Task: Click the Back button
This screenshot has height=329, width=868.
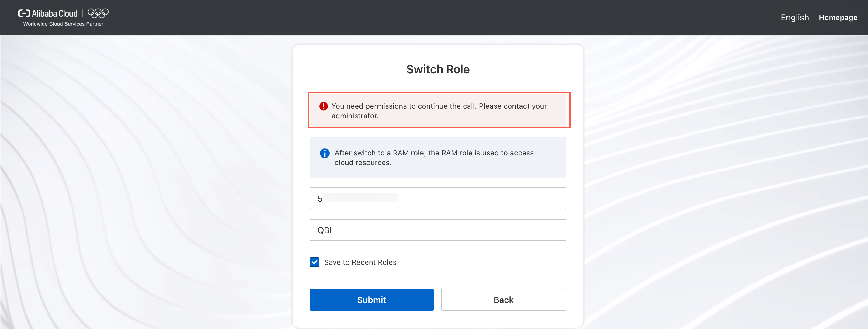Action: click(503, 300)
